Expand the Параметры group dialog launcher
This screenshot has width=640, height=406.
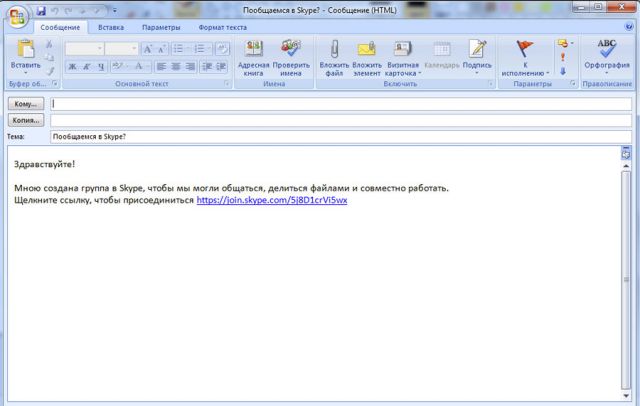tap(573, 84)
